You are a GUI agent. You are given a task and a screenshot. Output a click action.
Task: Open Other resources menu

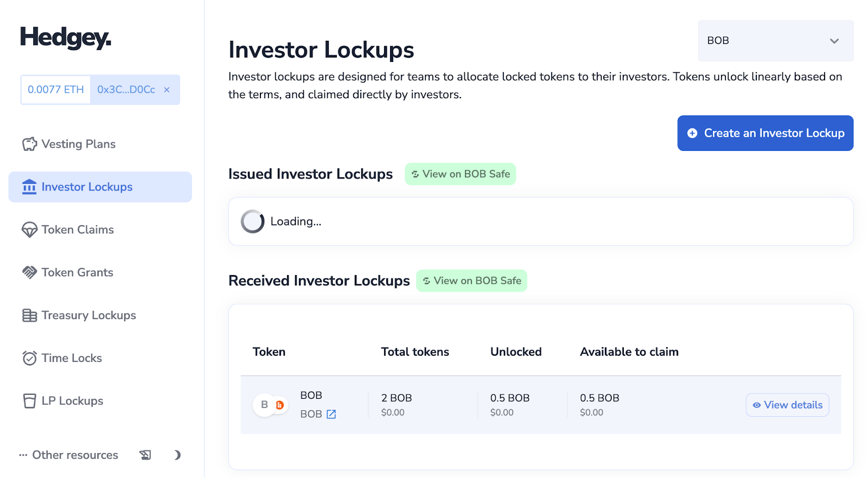(75, 455)
